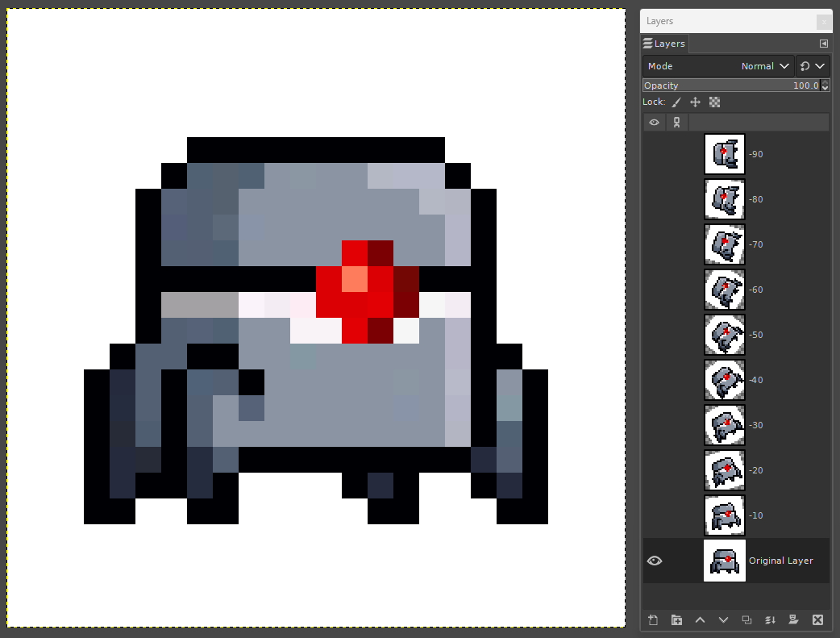Toggle lock position and size icon

[696, 102]
